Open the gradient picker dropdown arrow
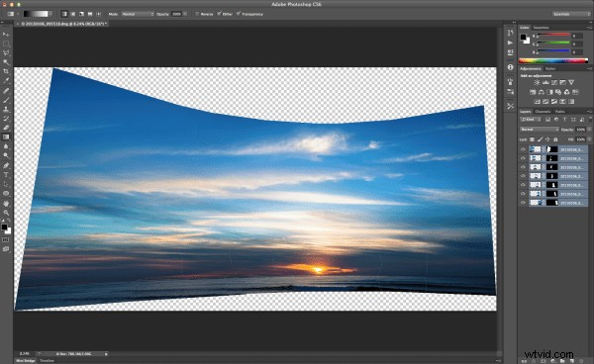The height and width of the screenshot is (364, 594). pos(50,14)
